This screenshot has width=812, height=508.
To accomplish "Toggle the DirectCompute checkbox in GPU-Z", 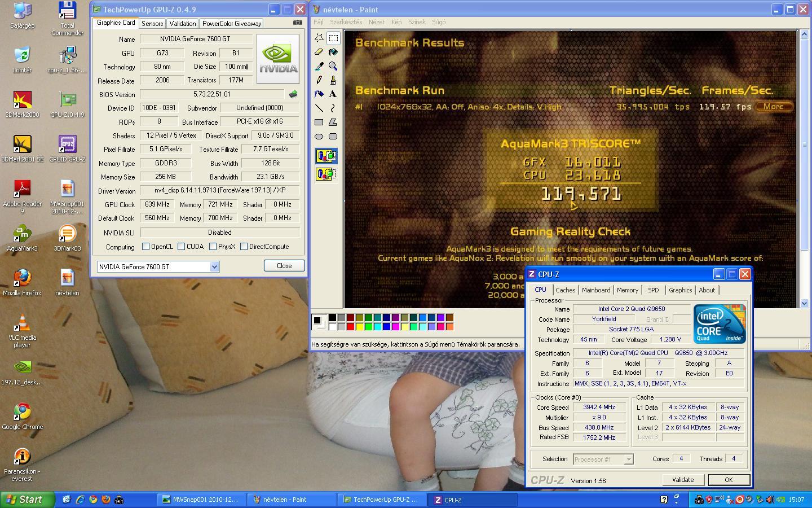I will click(x=244, y=247).
